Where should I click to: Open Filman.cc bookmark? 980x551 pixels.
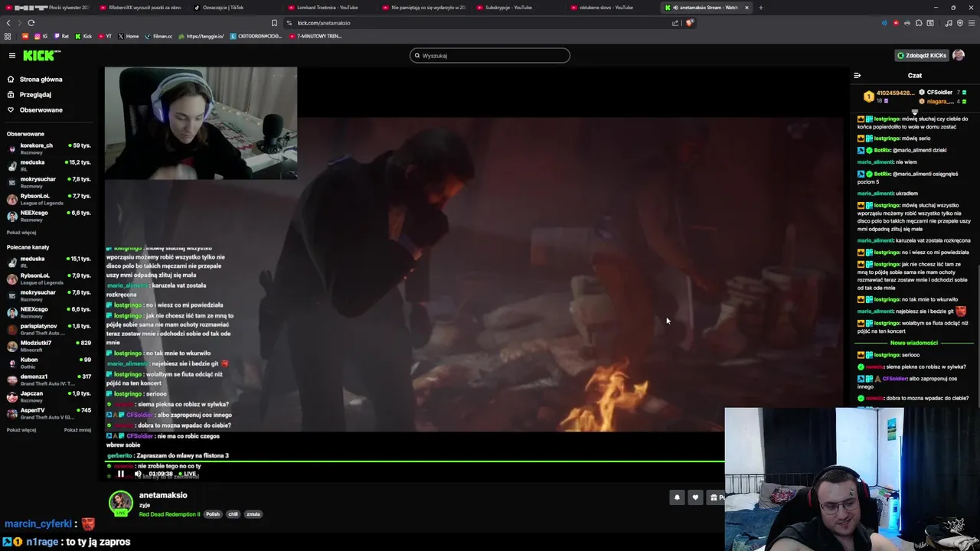click(158, 36)
